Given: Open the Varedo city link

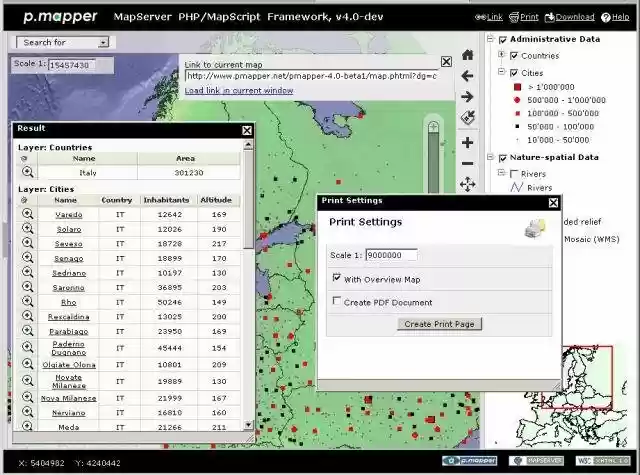Looking at the screenshot, I should tap(69, 215).
